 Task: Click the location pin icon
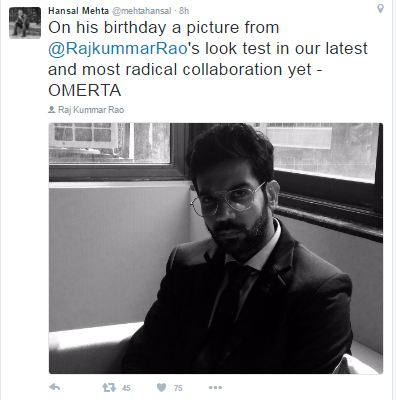pos(380,9)
